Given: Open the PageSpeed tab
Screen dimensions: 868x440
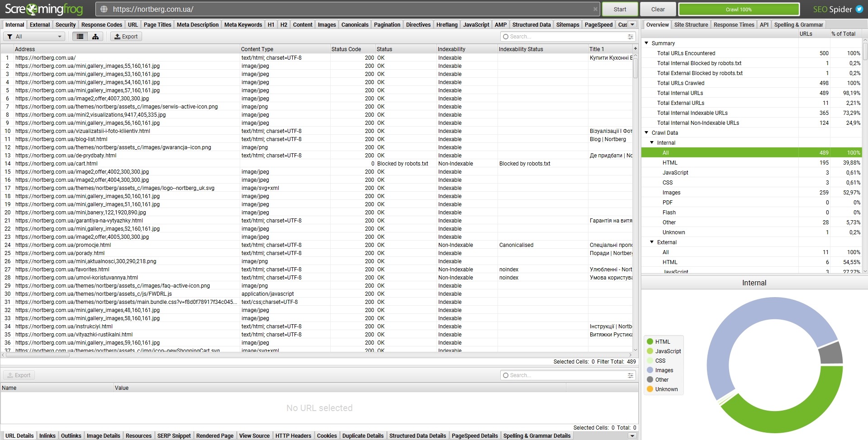Looking at the screenshot, I should coord(598,24).
